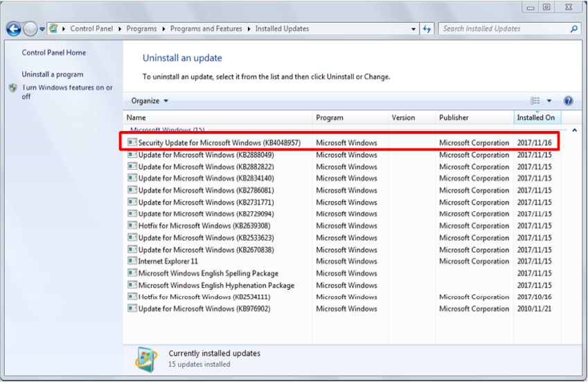Click the shield icon beside Windows features
The height and width of the screenshot is (382, 588).
pyautogui.click(x=13, y=88)
